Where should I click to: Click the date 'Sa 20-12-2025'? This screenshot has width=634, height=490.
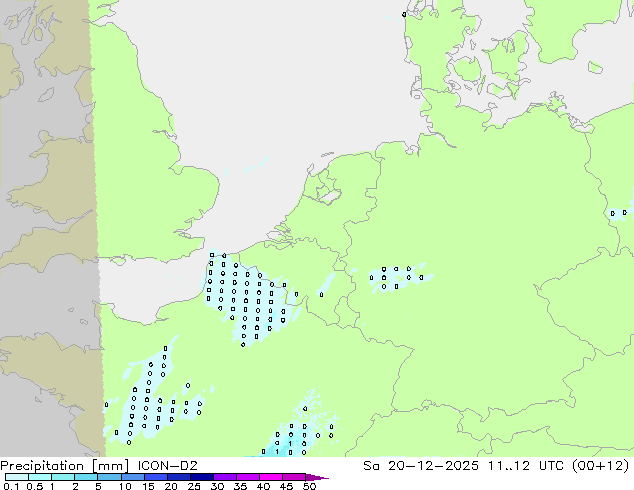coord(421,466)
